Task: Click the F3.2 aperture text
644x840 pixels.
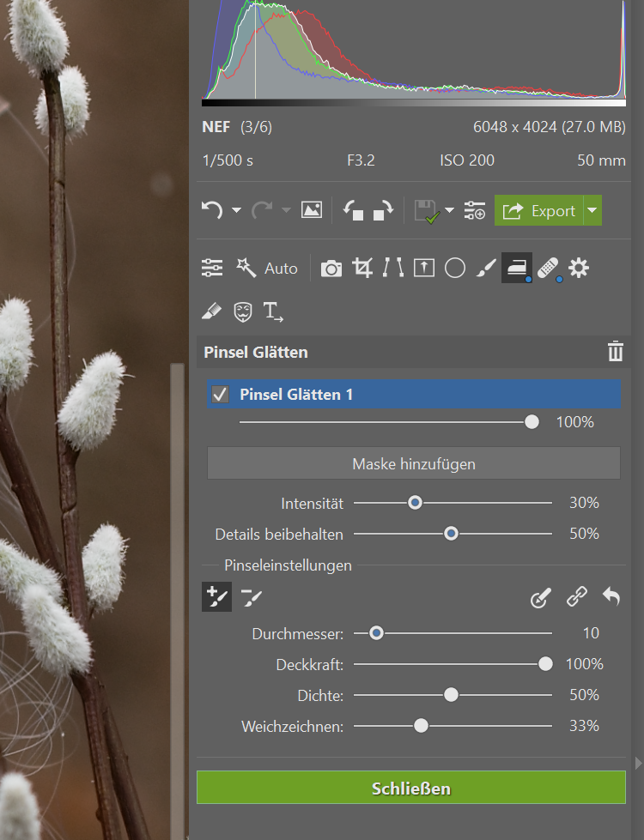Action: (361, 160)
